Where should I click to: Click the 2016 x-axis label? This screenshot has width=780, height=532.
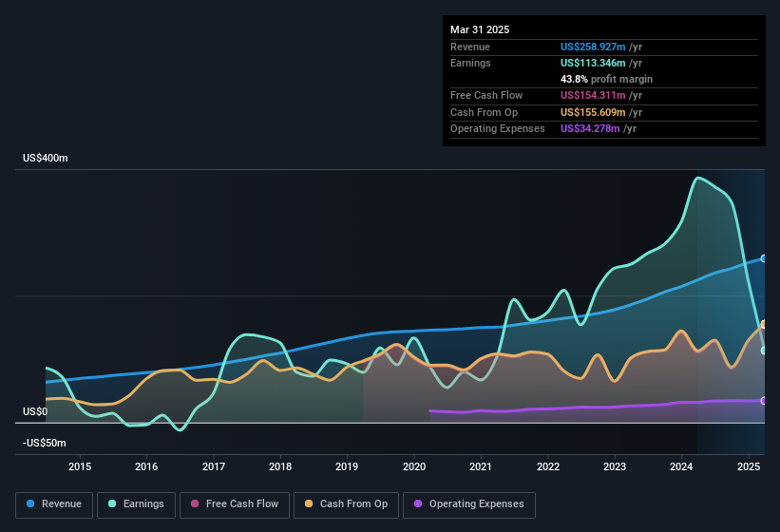click(x=146, y=466)
